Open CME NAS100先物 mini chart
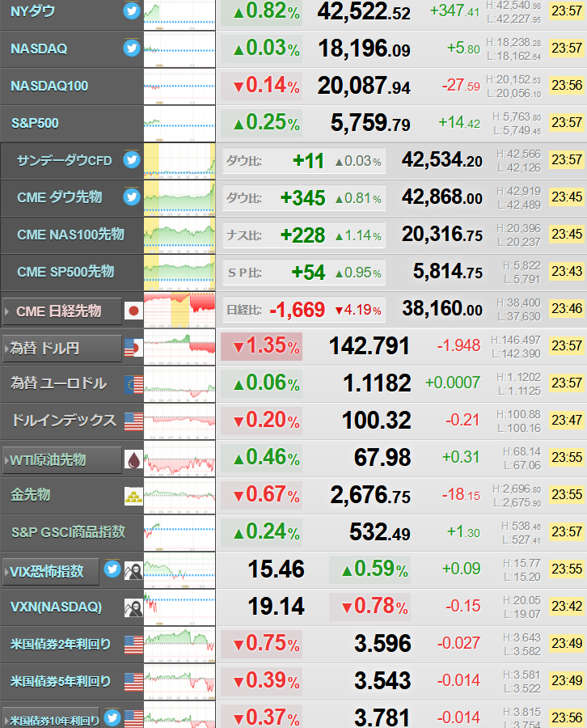This screenshot has height=728, width=587. click(179, 235)
